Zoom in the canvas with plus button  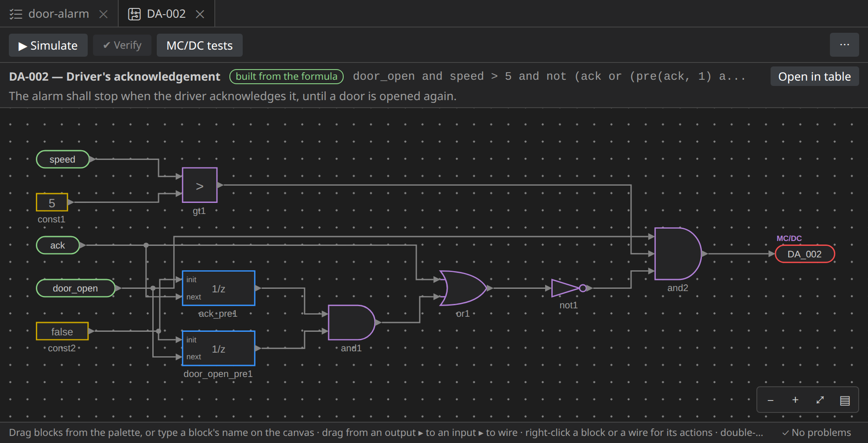pos(795,400)
